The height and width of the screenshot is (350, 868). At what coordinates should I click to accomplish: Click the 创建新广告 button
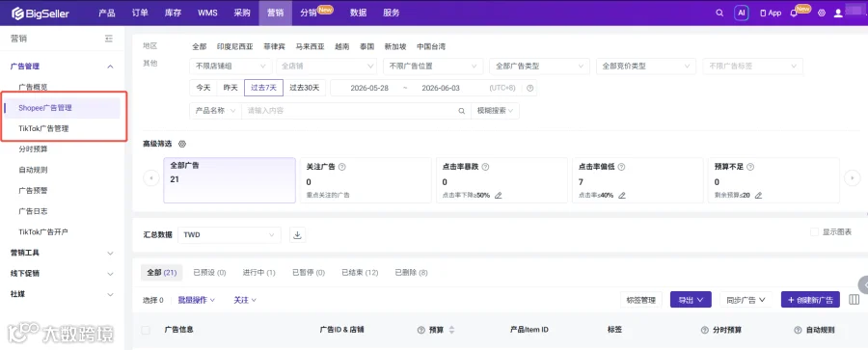[x=810, y=300]
